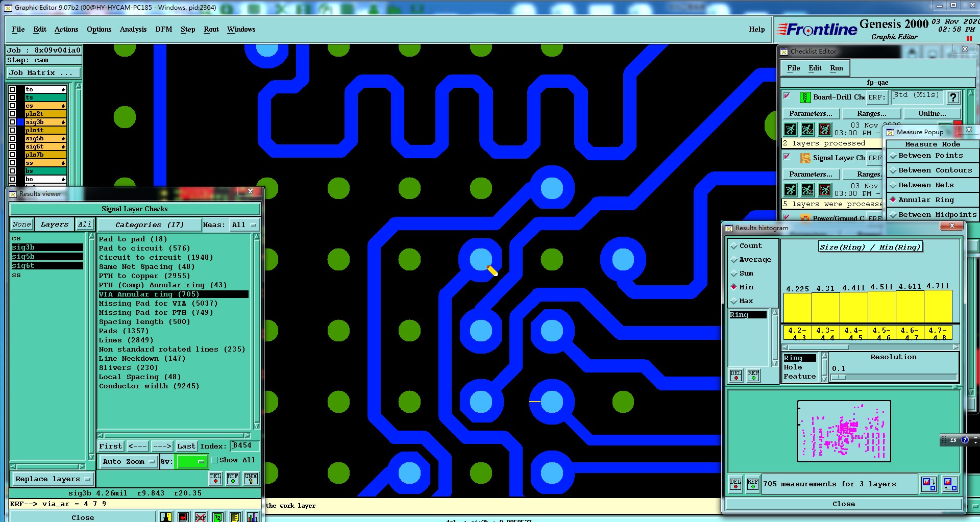This screenshot has width=980, height=522.
Task: Click the green numbered 12 icon
Action: point(218,517)
